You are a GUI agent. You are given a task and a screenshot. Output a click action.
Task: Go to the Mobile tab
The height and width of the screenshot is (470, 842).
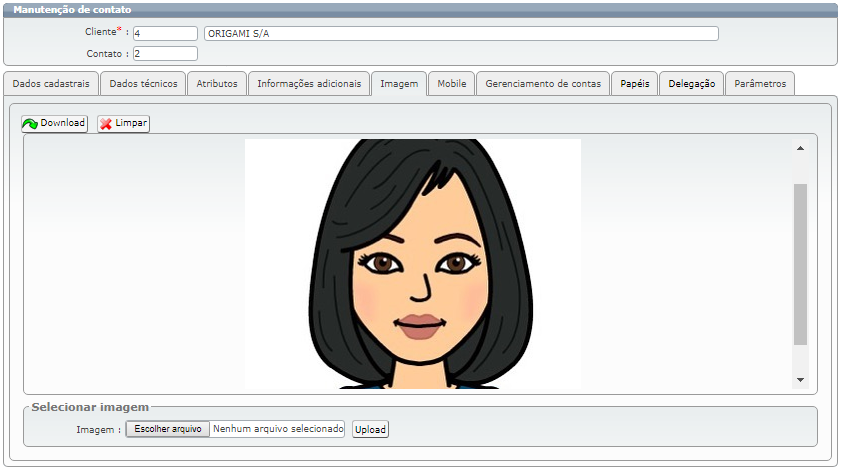(x=452, y=84)
